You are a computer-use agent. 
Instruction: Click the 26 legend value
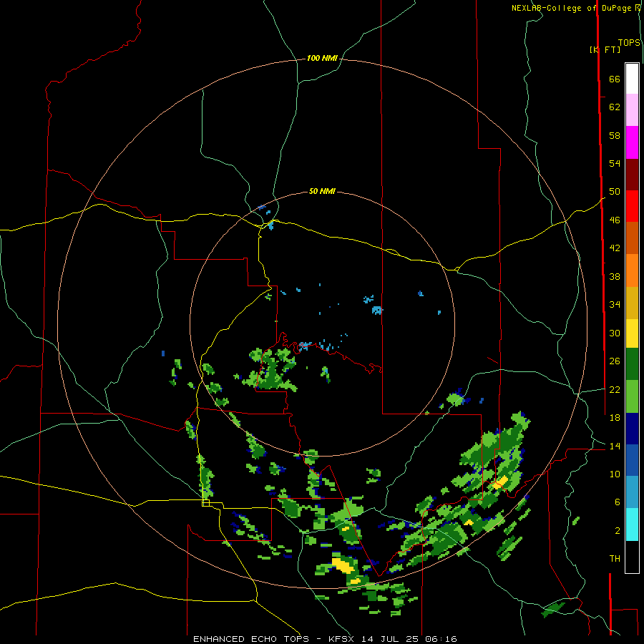click(x=615, y=361)
